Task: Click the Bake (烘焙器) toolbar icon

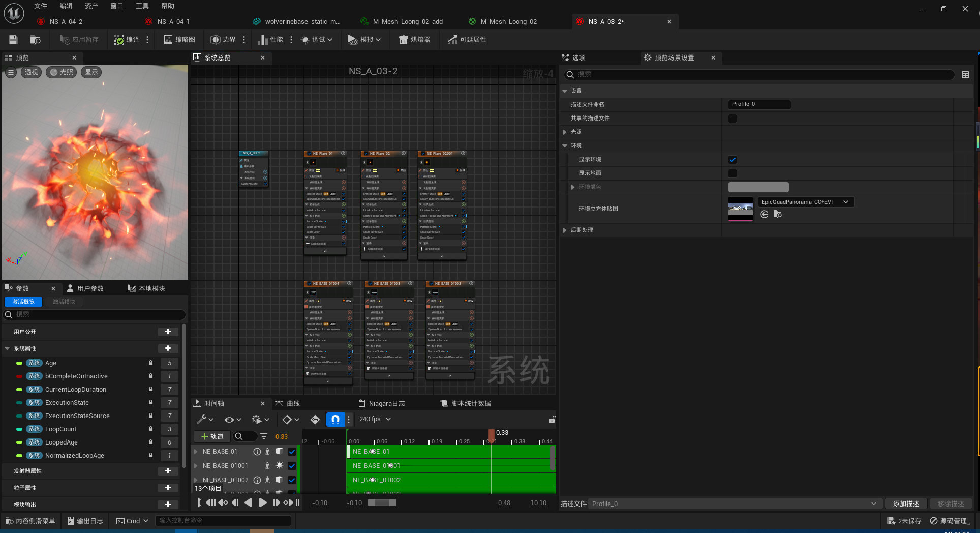Action: [x=414, y=40]
